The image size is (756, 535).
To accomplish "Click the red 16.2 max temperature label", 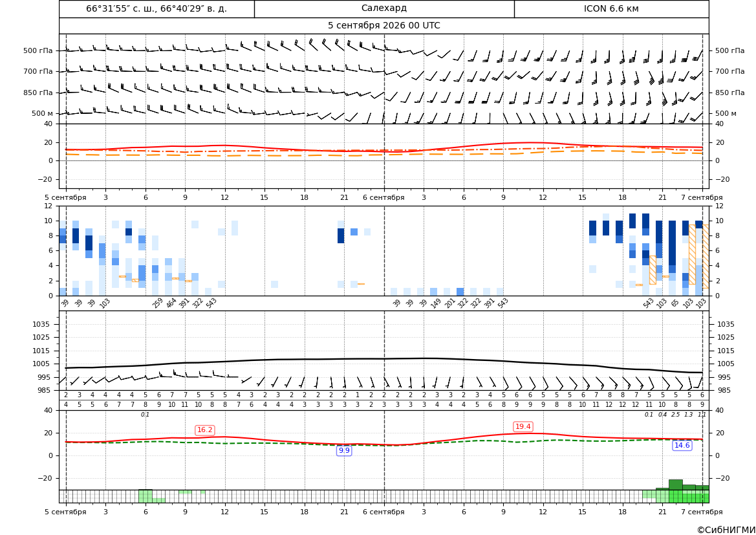I will point(205,430).
